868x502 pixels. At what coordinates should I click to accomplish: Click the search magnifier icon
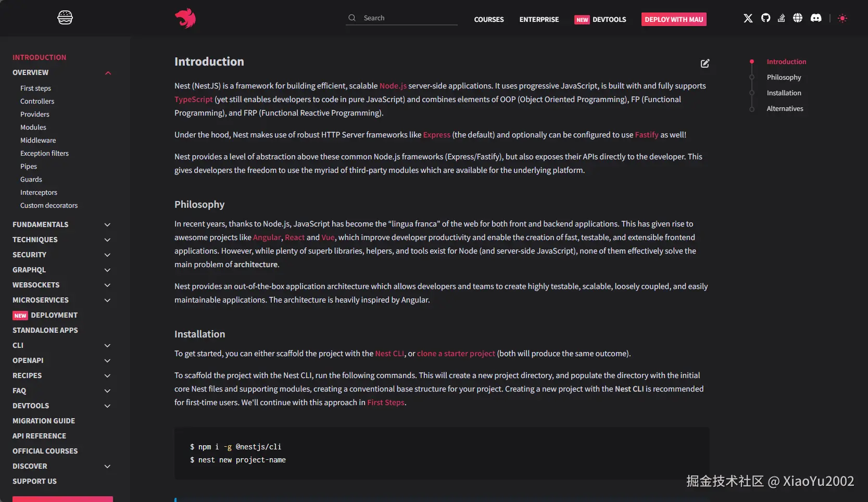(x=352, y=18)
